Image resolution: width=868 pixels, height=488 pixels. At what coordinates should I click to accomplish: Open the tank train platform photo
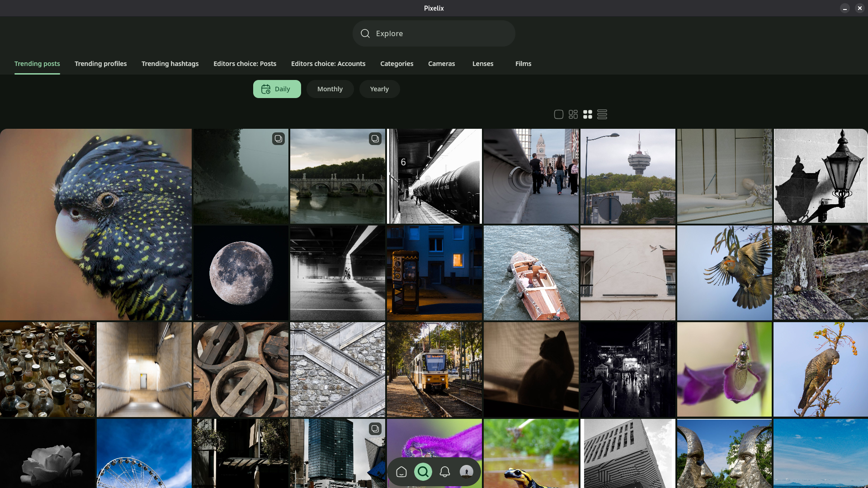click(x=434, y=176)
